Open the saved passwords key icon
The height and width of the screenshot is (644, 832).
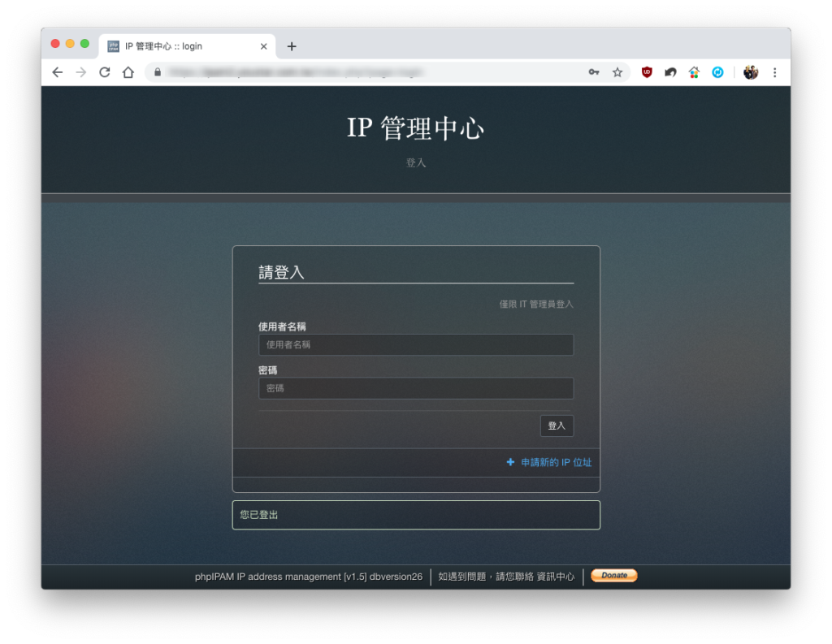pos(594,72)
